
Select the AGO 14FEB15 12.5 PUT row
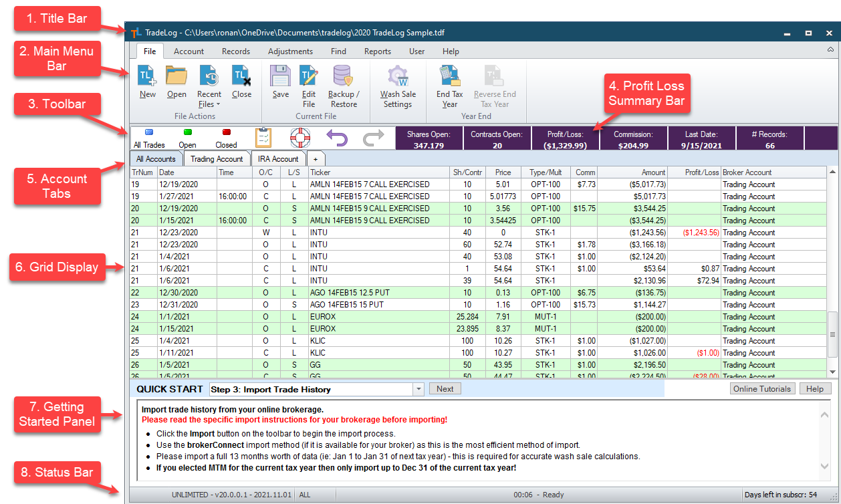[x=479, y=293]
